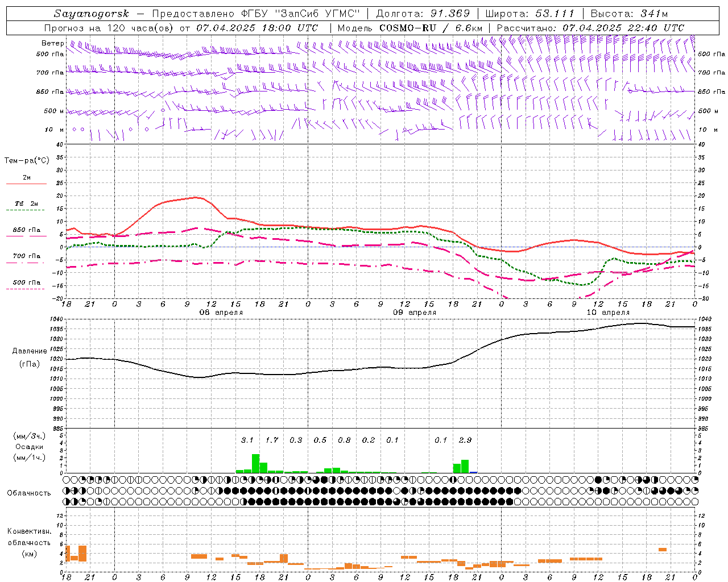Viewport: 728px width, 582px height.
Task: Click the '0.2' precipitation total
Action: [369, 440]
